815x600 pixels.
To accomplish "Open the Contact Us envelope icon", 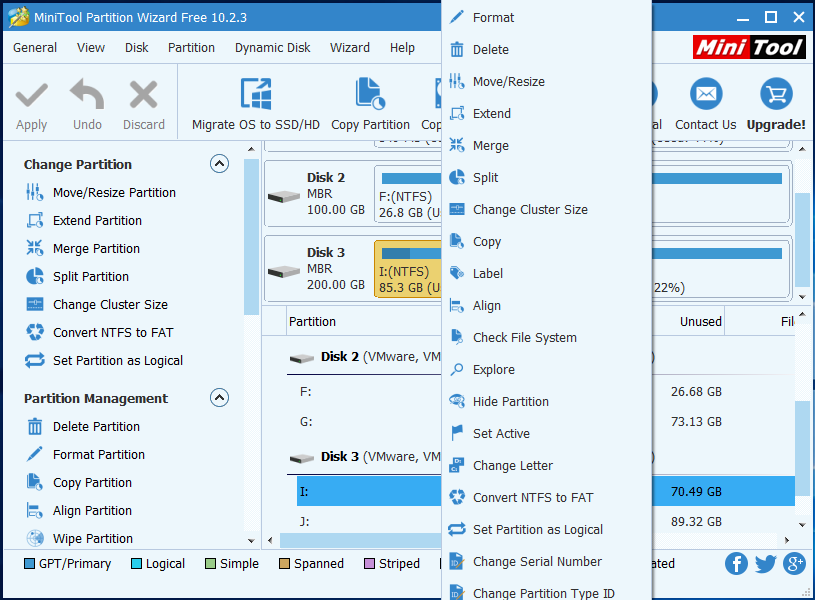I will point(706,94).
